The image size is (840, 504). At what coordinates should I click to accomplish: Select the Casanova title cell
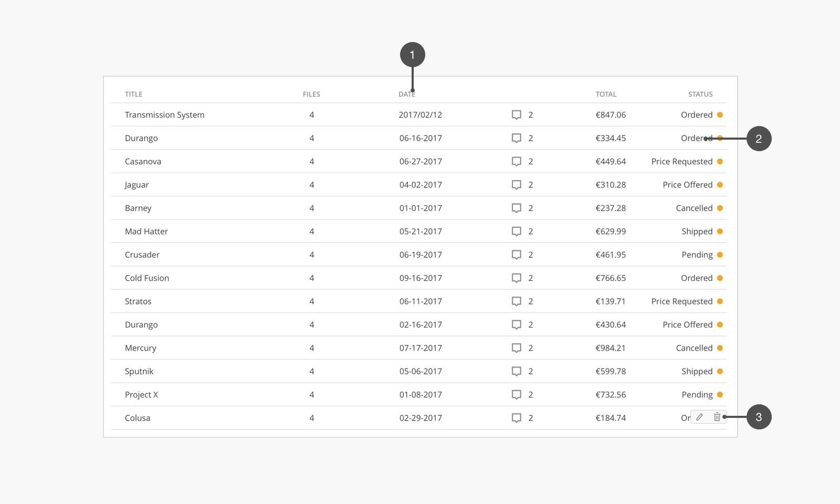143,162
